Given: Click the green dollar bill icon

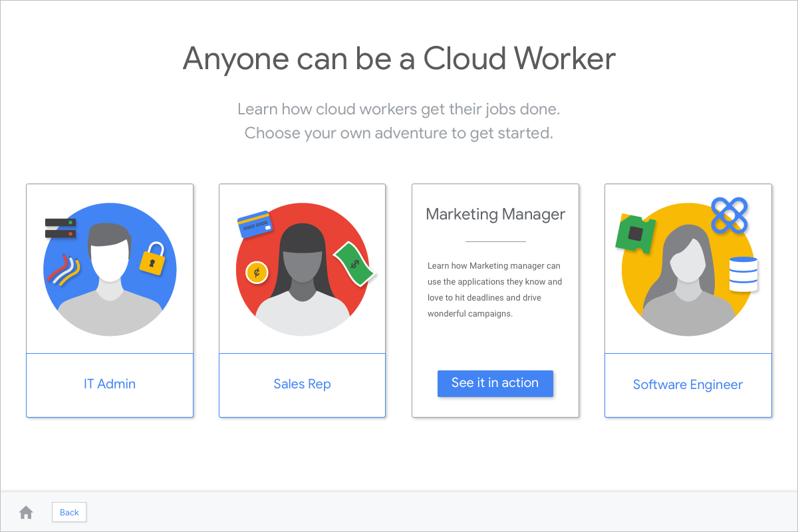Looking at the screenshot, I should coord(354,264).
